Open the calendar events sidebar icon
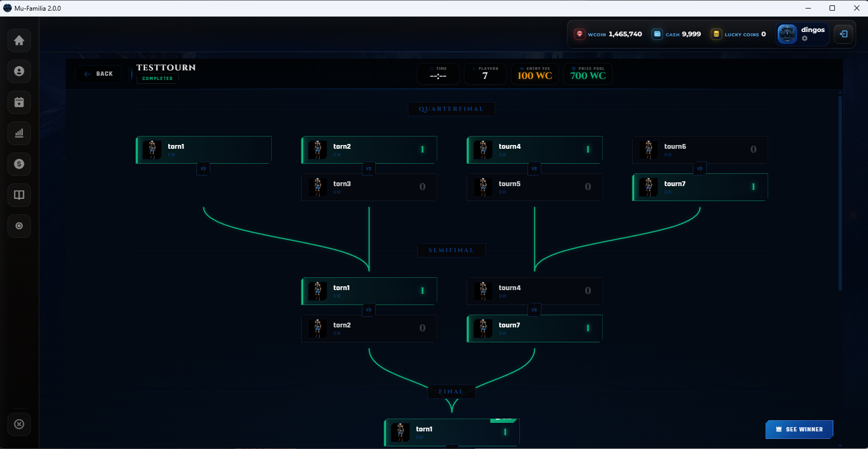The width and height of the screenshot is (868, 449). [x=19, y=102]
